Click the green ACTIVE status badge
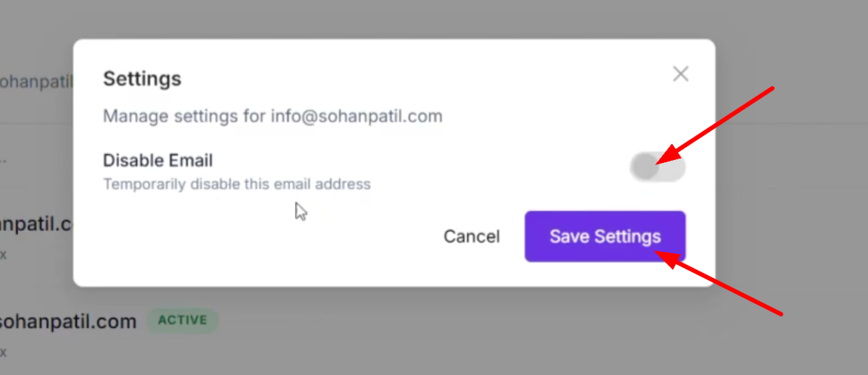Screen dimensions: 868x375 click(183, 320)
